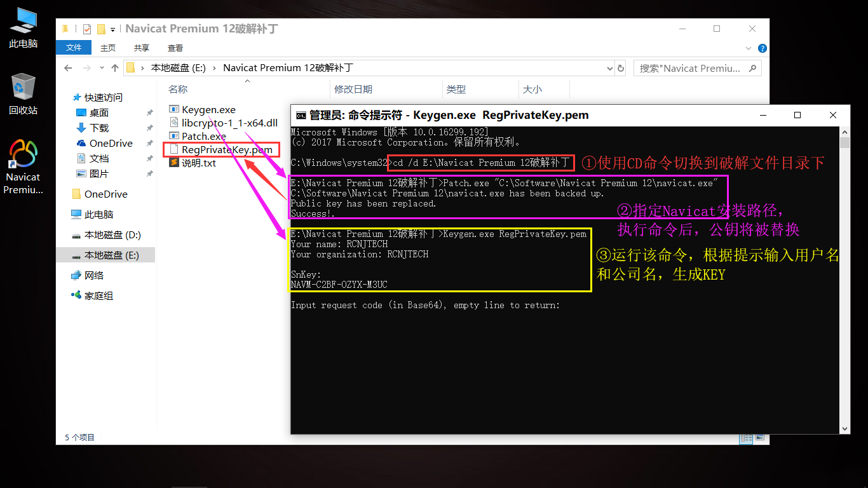Open the 查看 ribbon tab

point(175,48)
